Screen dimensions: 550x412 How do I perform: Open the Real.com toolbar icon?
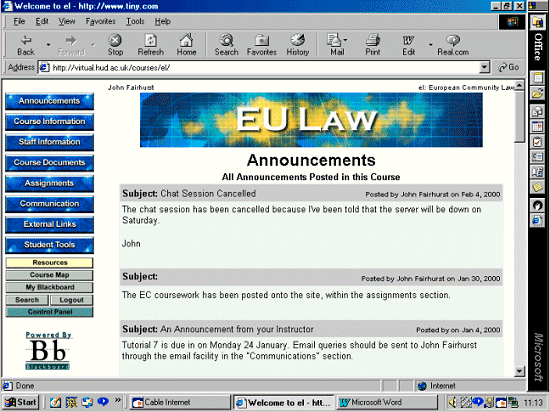453,40
